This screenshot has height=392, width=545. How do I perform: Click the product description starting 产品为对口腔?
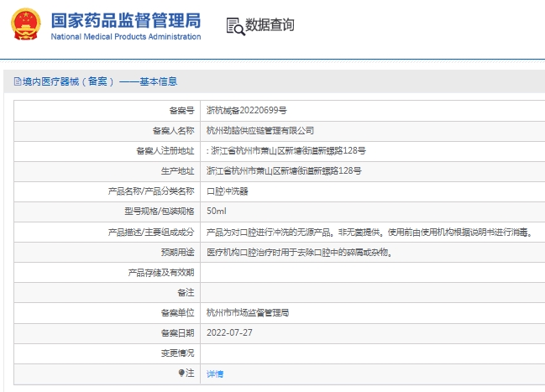coord(369,233)
